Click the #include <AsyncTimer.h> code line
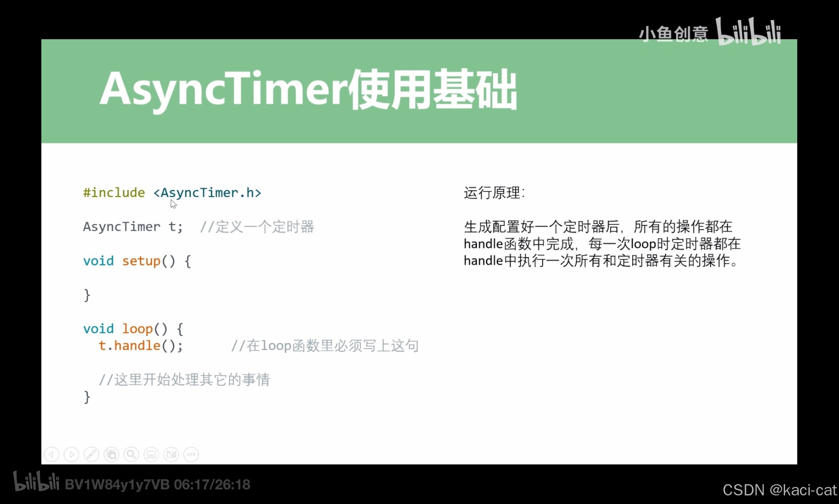This screenshot has width=839, height=504. pos(172,193)
